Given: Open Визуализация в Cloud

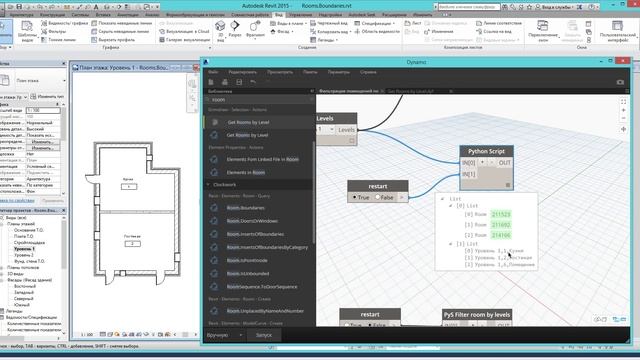Looking at the screenshot, I should [x=184, y=31].
